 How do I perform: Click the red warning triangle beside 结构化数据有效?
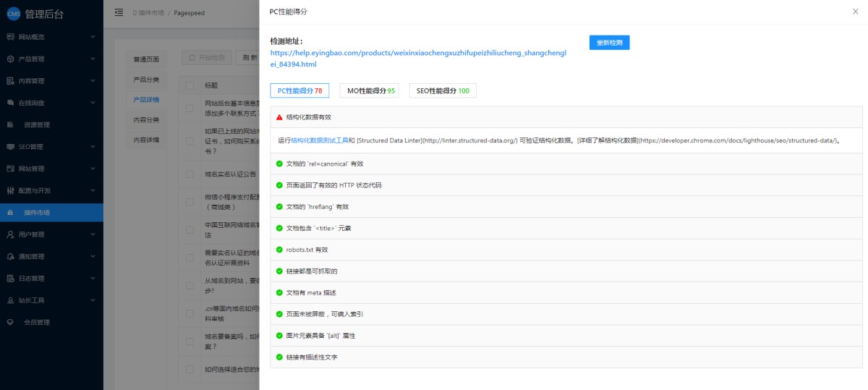279,117
